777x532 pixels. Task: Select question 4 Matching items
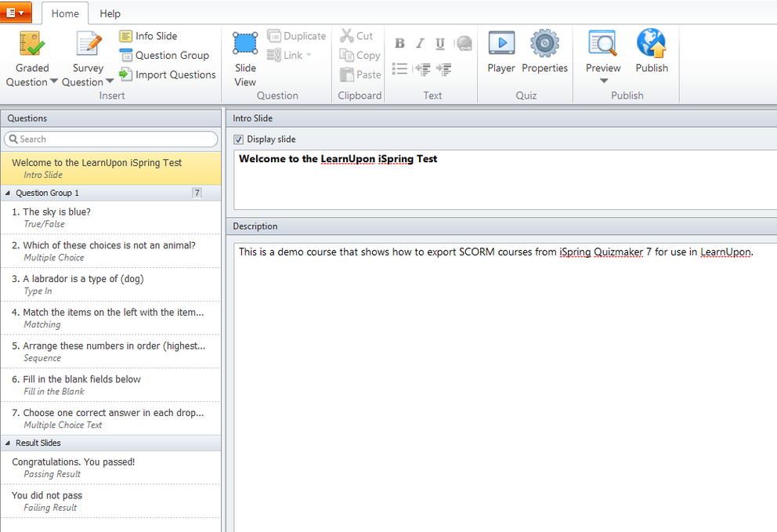tap(110, 318)
